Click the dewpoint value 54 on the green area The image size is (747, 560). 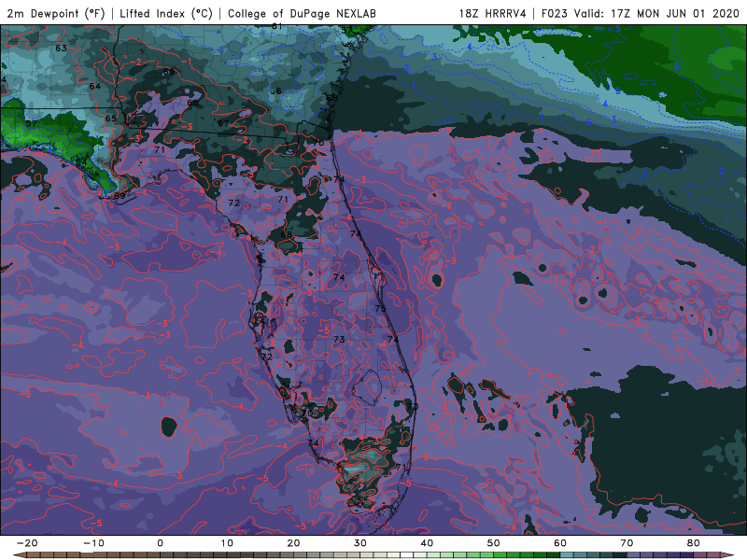[81, 161]
